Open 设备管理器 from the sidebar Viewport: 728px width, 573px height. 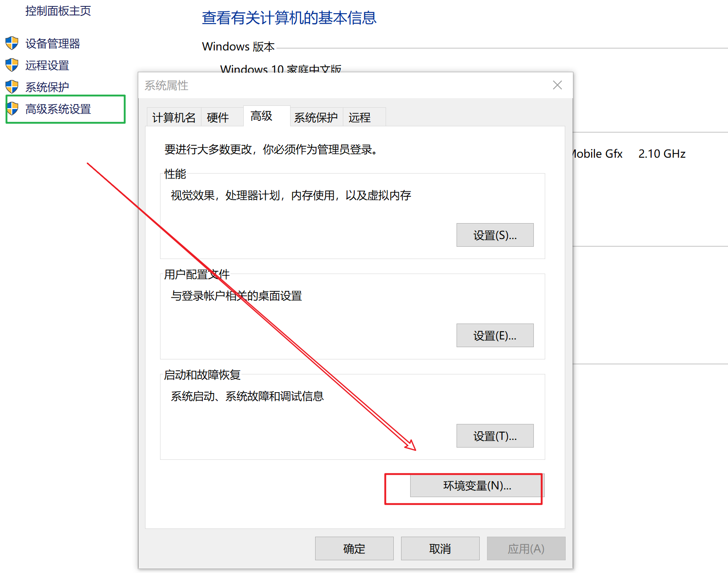click(53, 43)
